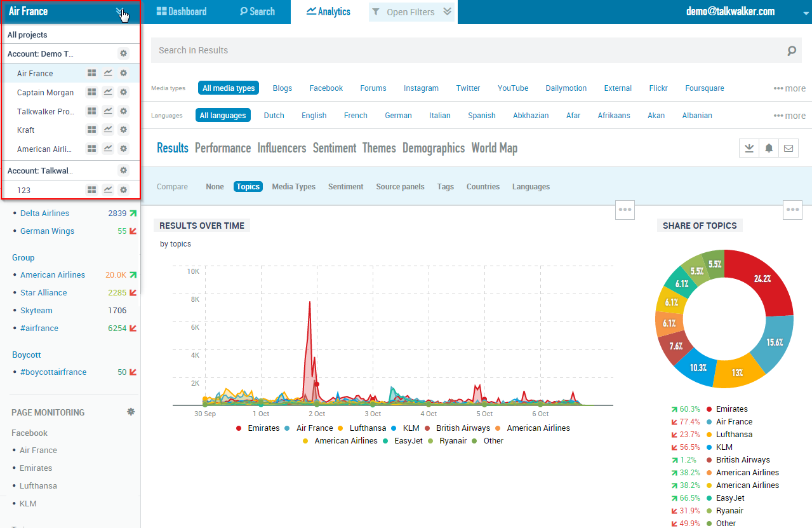Open settings gear for Kraft project

(124, 130)
